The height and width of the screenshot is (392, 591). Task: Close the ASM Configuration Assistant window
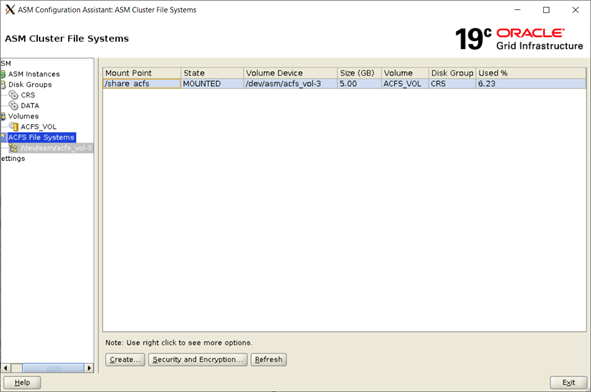point(575,10)
